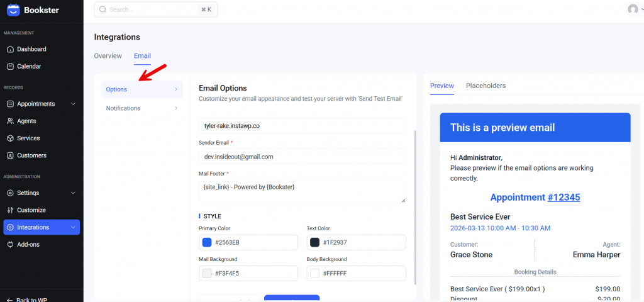Click the Dashboard home icon
The height and width of the screenshot is (302, 644).
[10, 49]
